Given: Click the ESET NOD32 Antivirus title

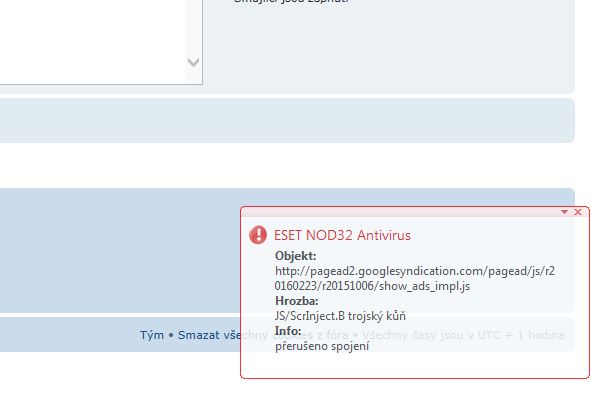Looking at the screenshot, I should (342, 235).
